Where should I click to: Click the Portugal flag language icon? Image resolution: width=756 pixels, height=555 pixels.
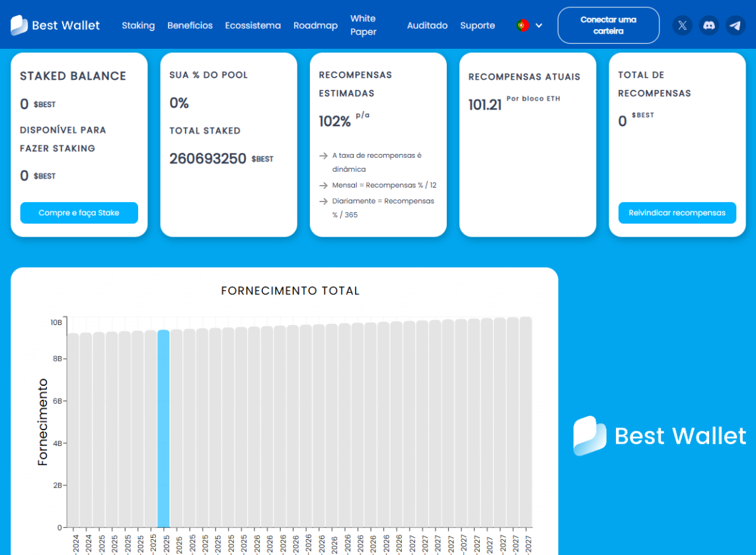pyautogui.click(x=523, y=25)
